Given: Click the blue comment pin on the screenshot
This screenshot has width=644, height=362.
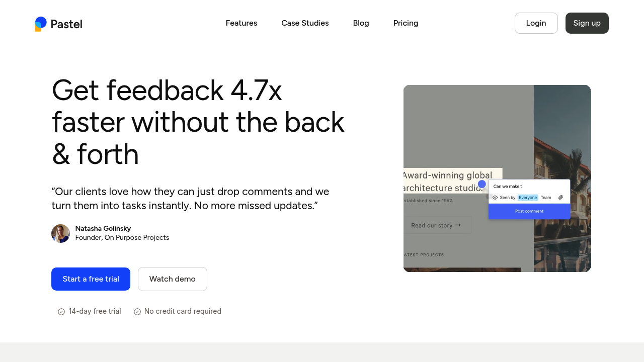Looking at the screenshot, I should [x=481, y=184].
